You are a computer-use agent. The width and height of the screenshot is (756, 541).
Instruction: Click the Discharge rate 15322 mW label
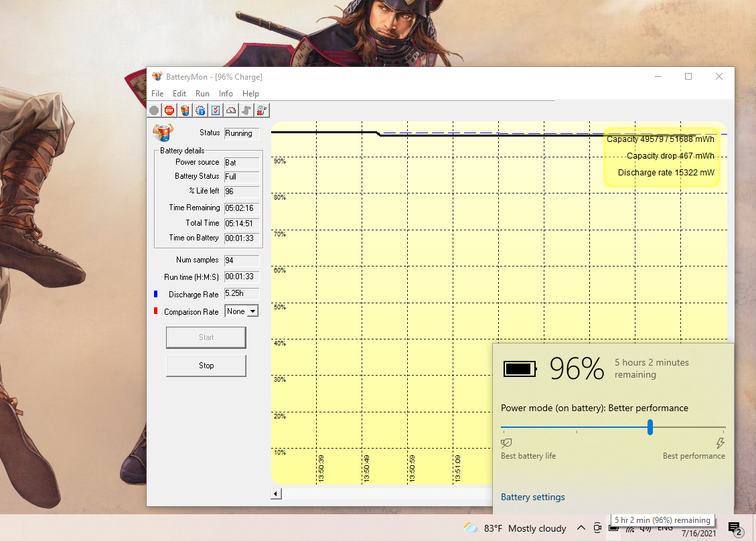666,173
